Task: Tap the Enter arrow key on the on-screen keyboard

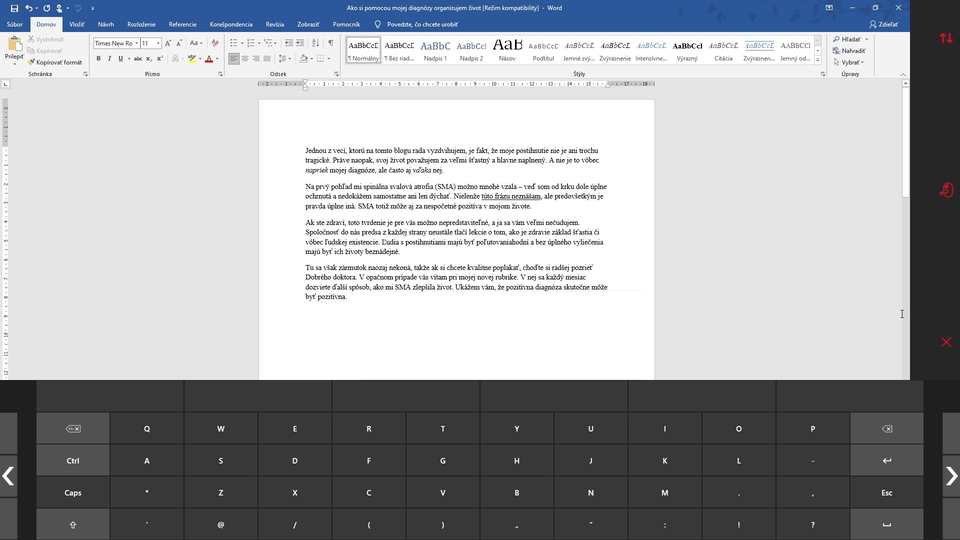Action: coord(887,460)
